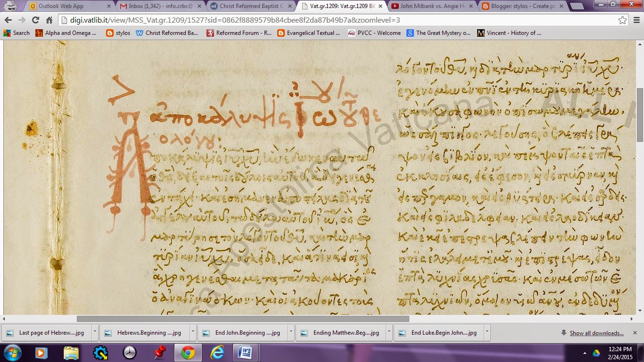The height and width of the screenshot is (362, 644).
Task: Open the Chrome menu (three lines)
Action: click(636, 20)
